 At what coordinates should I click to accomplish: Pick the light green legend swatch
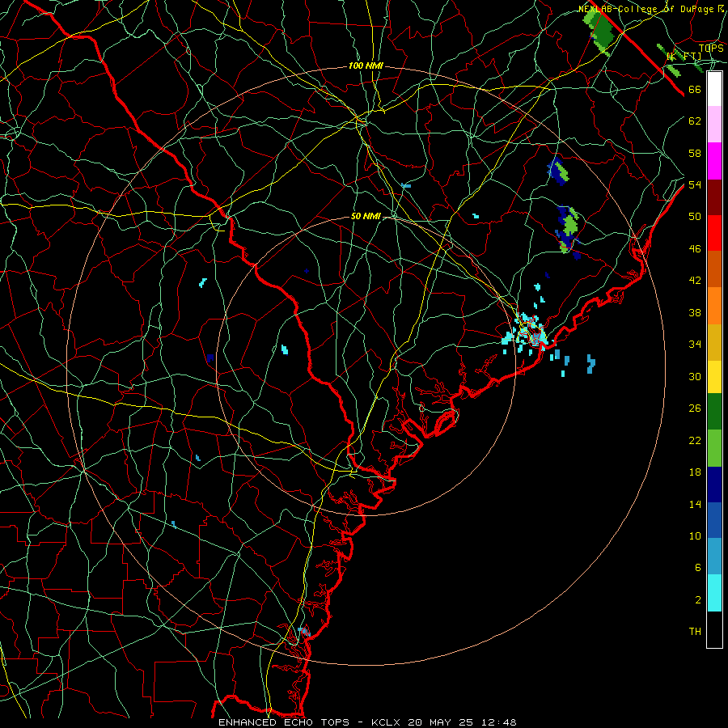coord(714,448)
